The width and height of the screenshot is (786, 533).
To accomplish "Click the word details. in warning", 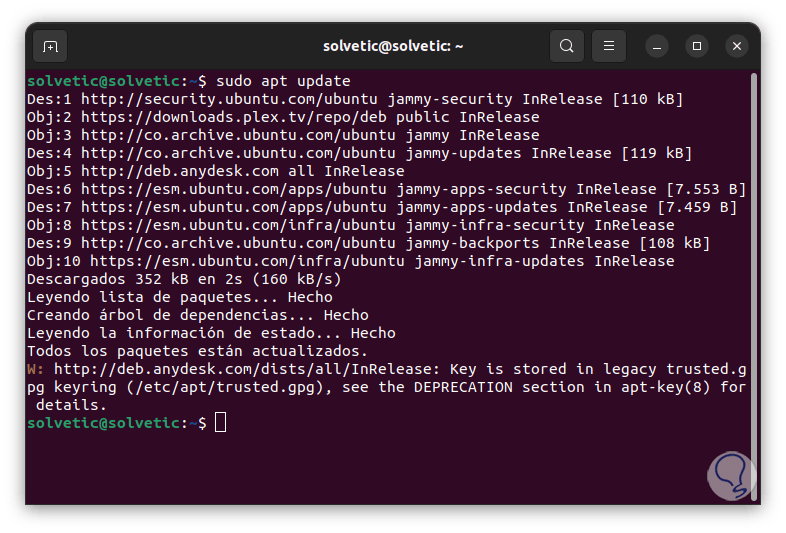I will 71,406.
